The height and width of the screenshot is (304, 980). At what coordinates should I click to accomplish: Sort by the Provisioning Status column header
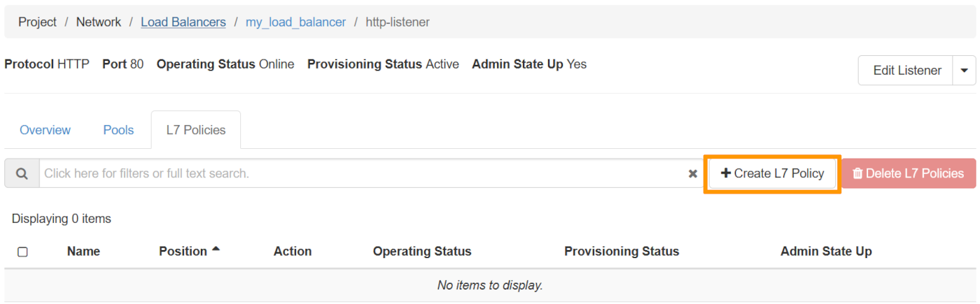pyautogui.click(x=622, y=252)
